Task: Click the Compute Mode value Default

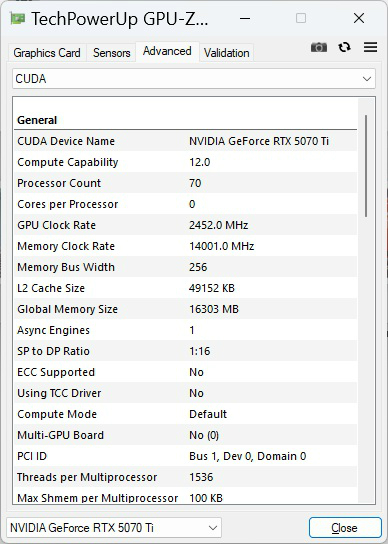Action: tap(208, 414)
